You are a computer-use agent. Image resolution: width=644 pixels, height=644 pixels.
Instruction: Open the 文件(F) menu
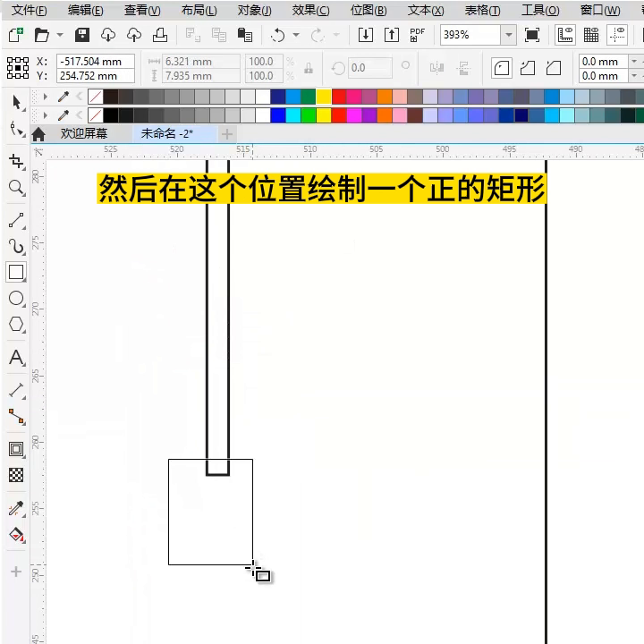pyautogui.click(x=30, y=10)
